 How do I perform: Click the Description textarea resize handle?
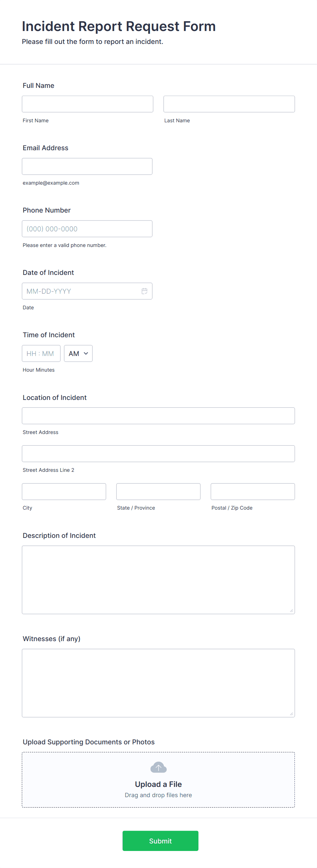pos(291,610)
